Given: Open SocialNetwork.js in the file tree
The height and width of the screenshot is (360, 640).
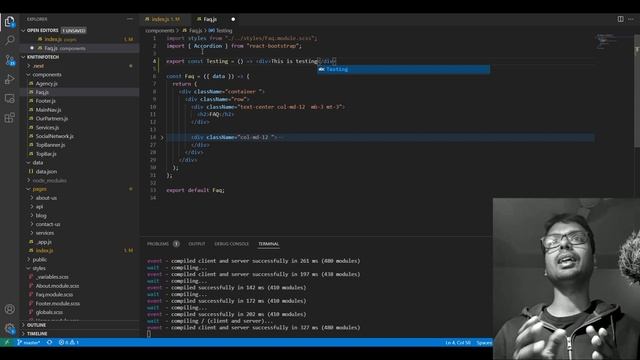Looking at the screenshot, I should [x=54, y=136].
